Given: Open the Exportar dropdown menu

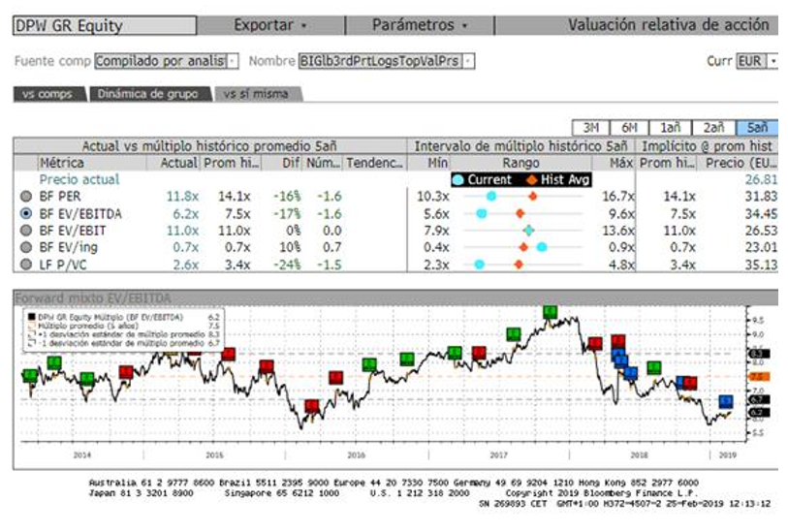Looking at the screenshot, I should click(270, 25).
